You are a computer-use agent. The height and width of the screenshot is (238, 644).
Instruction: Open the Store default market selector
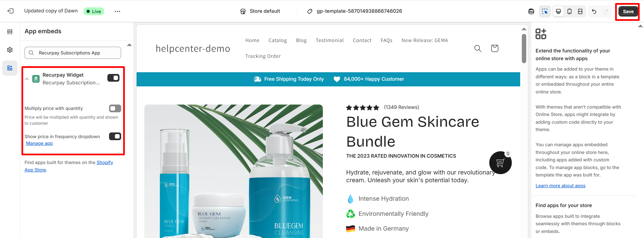click(x=260, y=11)
